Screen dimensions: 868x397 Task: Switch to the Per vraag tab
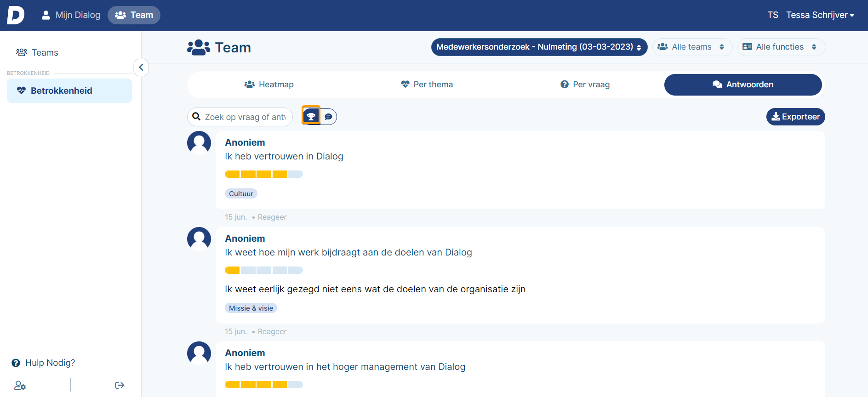(x=585, y=85)
